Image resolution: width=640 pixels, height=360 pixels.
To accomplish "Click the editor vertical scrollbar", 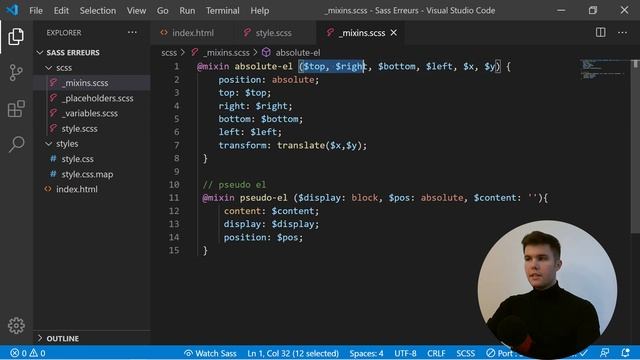I will tap(635, 147).
